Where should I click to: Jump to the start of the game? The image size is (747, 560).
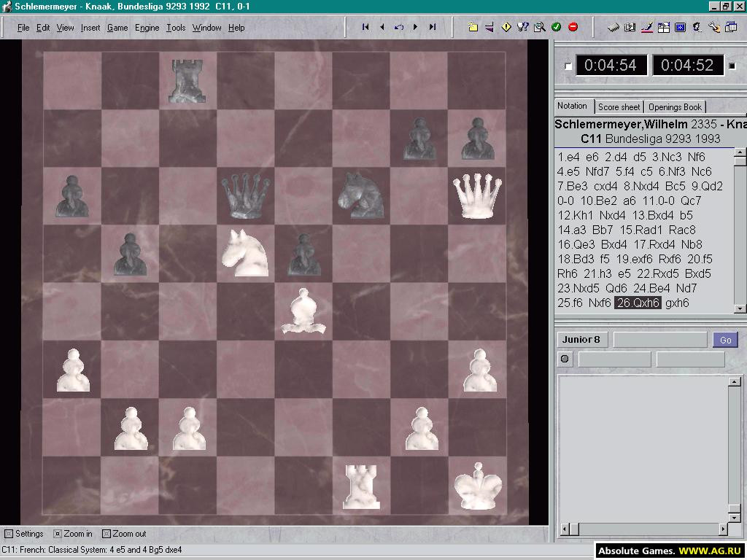coord(365,27)
